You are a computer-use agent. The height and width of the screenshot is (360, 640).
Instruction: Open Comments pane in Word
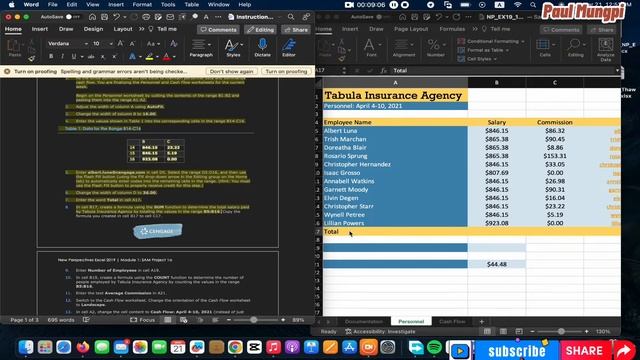[218, 29]
